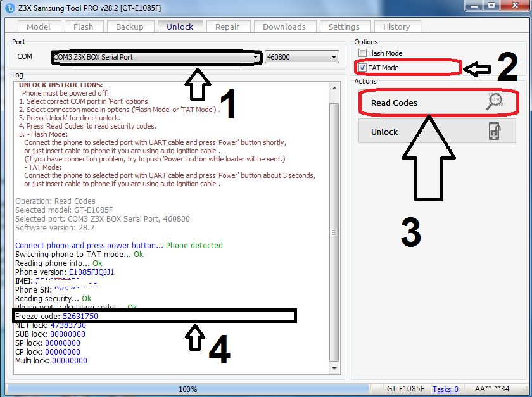The height and width of the screenshot is (397, 532).
Task: Open the Settings tab
Action: point(344,27)
